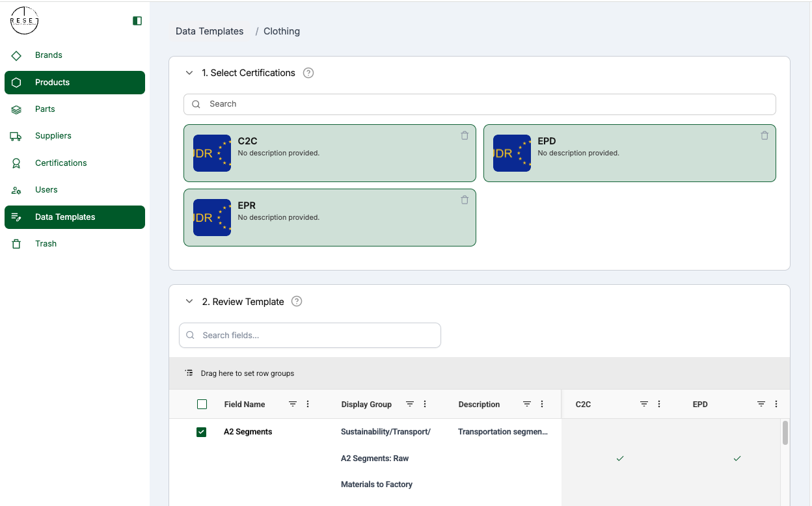Click the trash icon on EPR card
The image size is (812, 506).
[x=465, y=200]
